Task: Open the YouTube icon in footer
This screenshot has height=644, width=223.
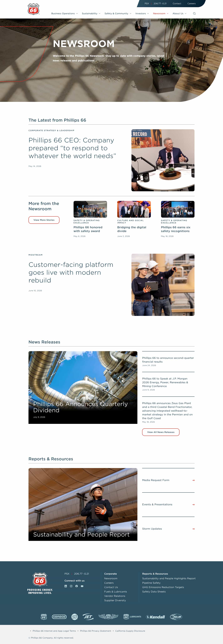Action: coord(82,586)
